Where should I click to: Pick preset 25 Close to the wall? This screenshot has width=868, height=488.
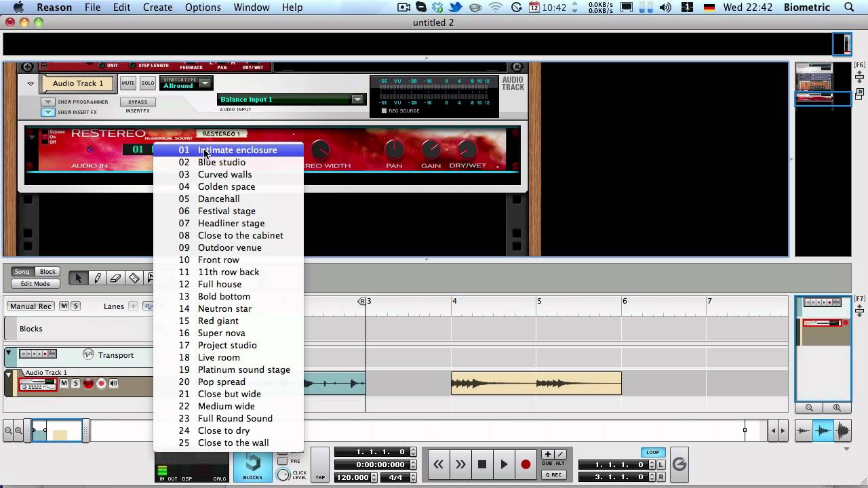pyautogui.click(x=229, y=443)
